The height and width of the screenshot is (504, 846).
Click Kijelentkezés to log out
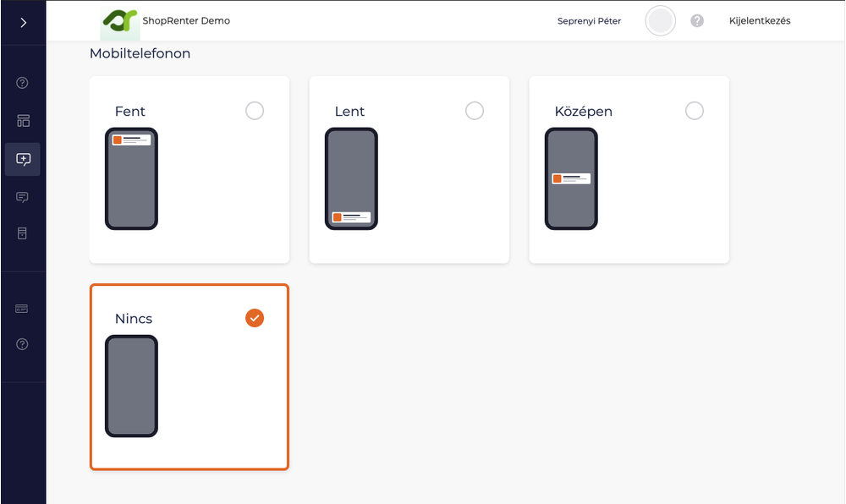tap(760, 21)
